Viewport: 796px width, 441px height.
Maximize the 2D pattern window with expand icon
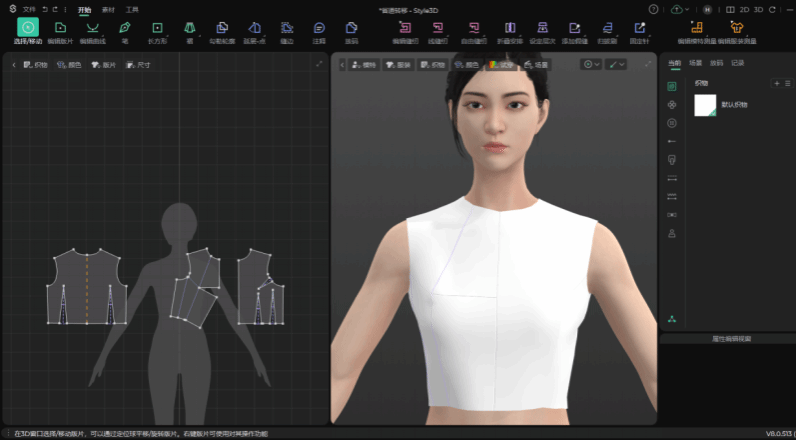[x=319, y=64]
